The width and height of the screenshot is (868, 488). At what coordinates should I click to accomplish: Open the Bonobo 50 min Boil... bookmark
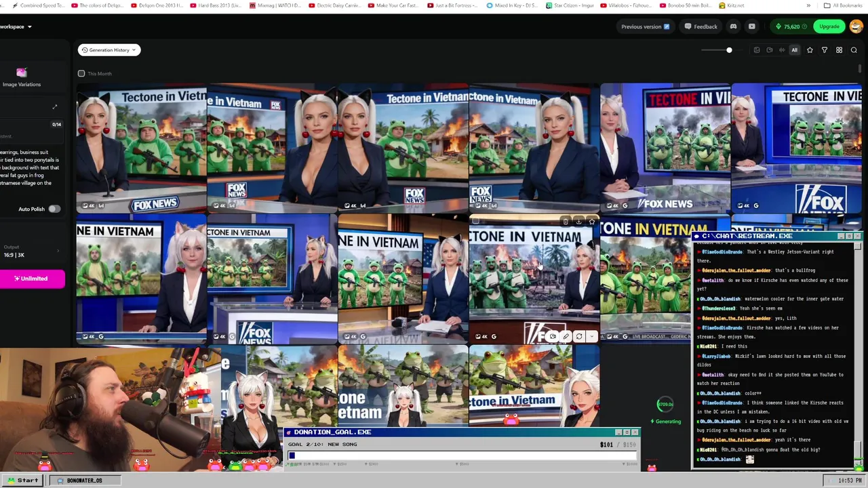pos(686,5)
